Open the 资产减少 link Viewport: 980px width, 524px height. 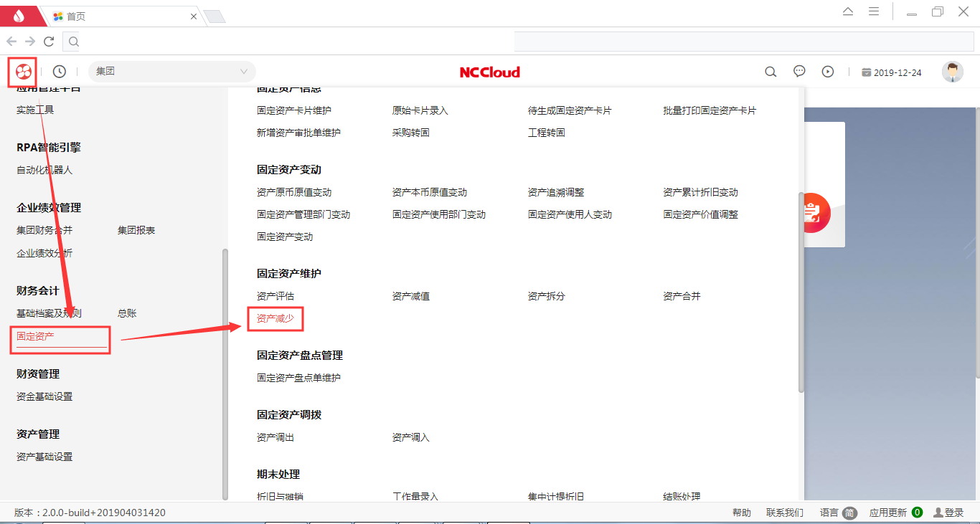coord(275,318)
